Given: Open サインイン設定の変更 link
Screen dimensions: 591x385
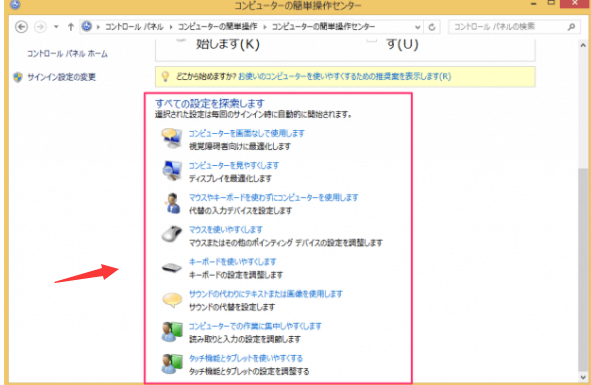Looking at the screenshot, I should coord(61,77).
